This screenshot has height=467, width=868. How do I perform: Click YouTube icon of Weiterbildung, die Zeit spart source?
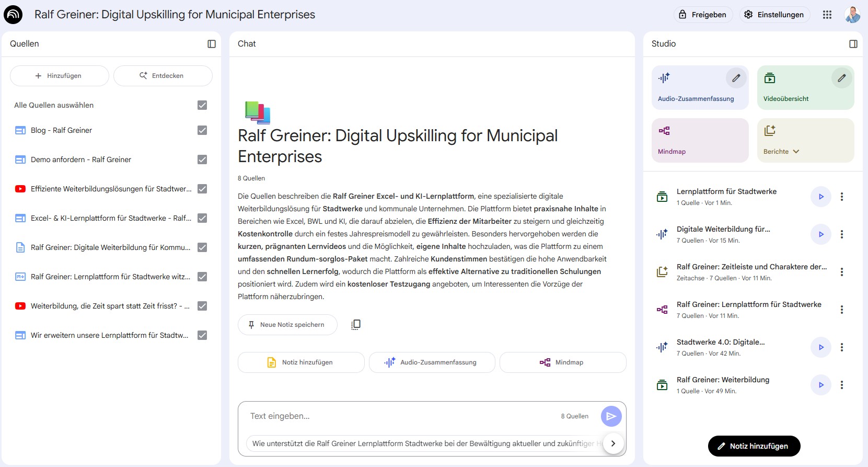[20, 306]
